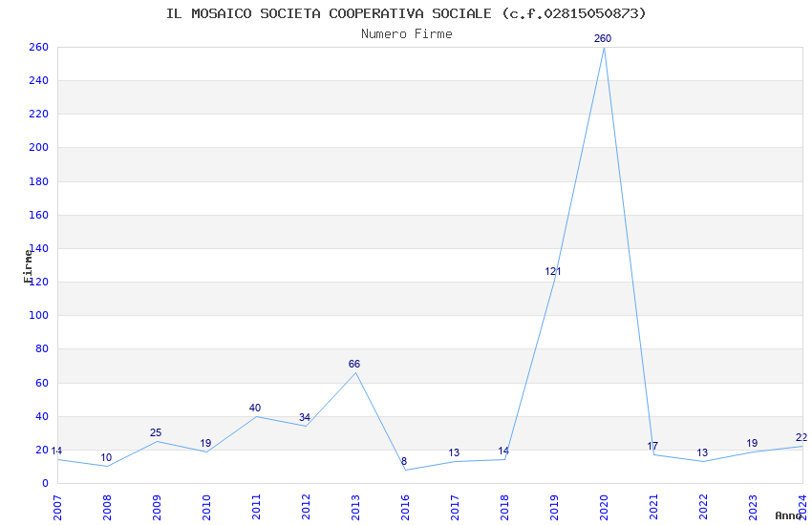The width and height of the screenshot is (812, 525).
Task: Select x-axis year label 2008
Action: (x=107, y=508)
